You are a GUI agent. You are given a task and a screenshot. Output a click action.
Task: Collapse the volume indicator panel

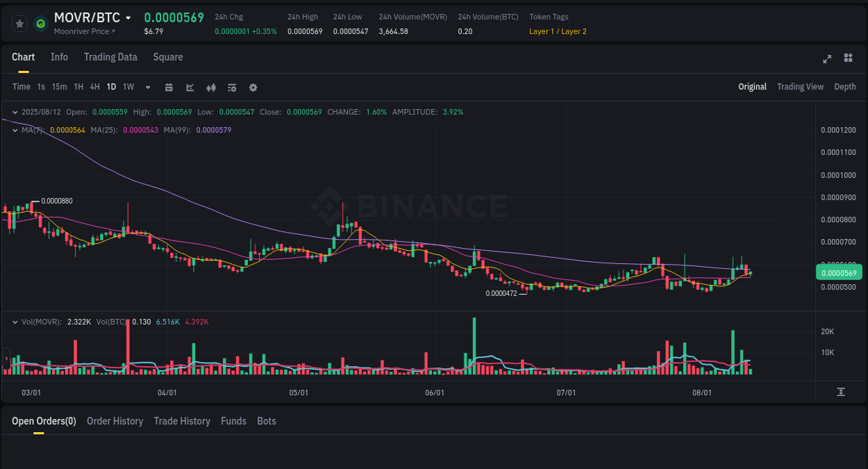[15, 322]
